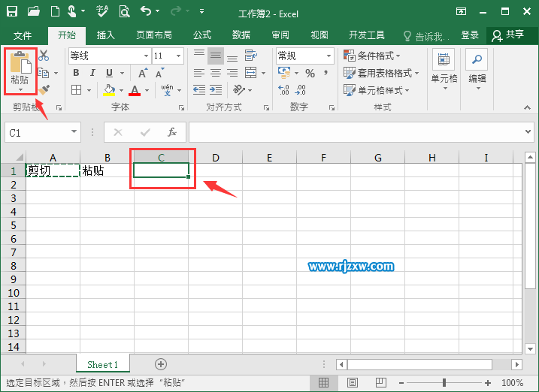The width and height of the screenshot is (539, 392).
Task: Apply the comma style icon
Action: (326, 73)
